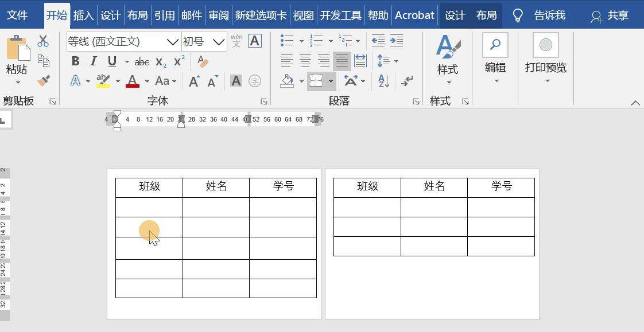Open the 视图 ribbon tab
Screen dimensions: 644x332
pos(303,15)
